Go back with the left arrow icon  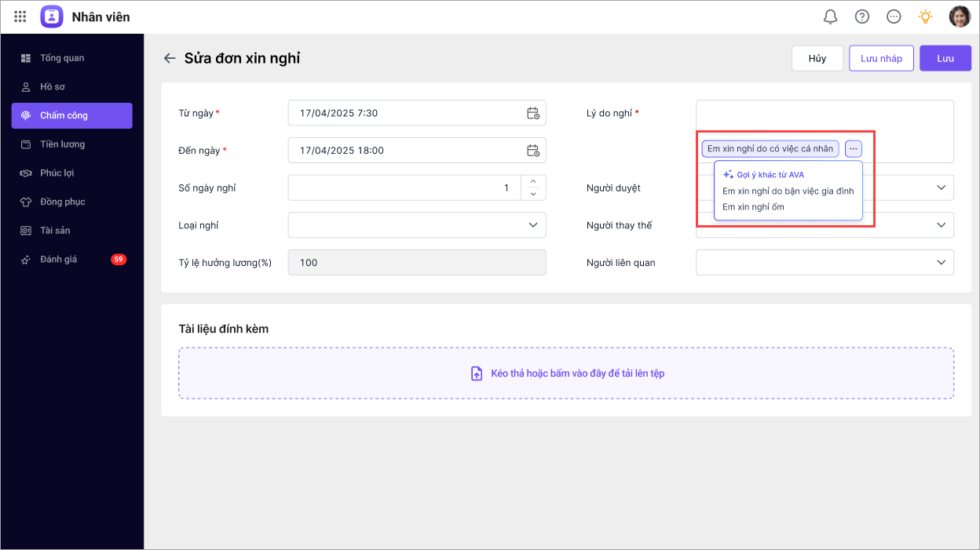169,58
